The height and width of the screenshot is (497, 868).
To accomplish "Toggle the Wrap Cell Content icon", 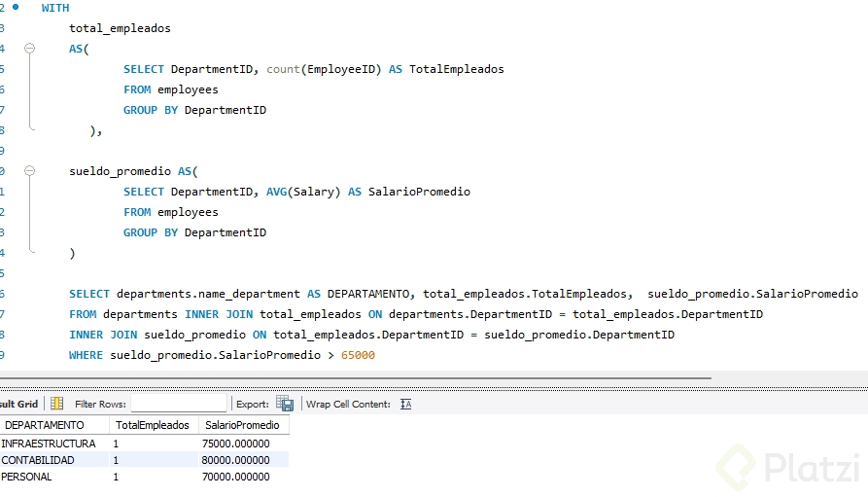I will click(x=405, y=404).
